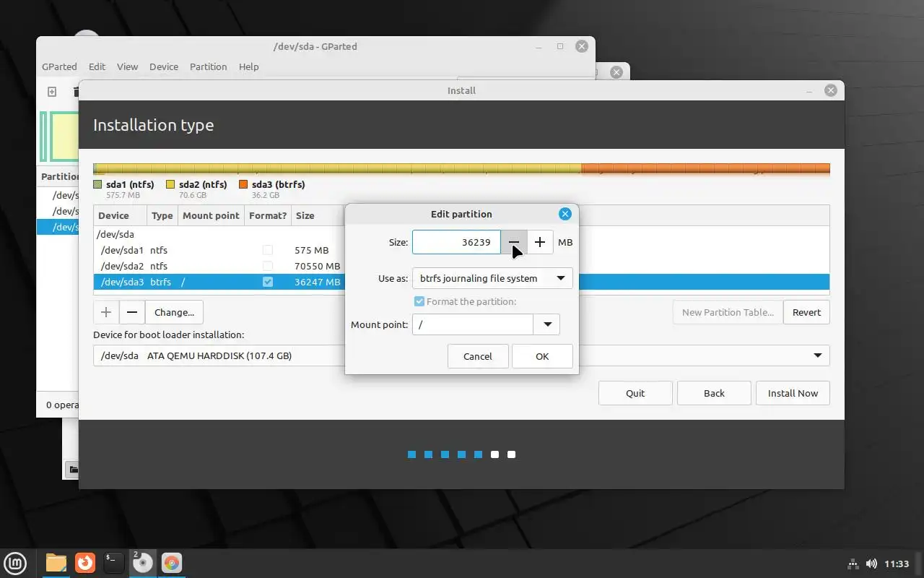Toggle Format checkbox for /dev/sda3
924x578 pixels.
(x=268, y=282)
